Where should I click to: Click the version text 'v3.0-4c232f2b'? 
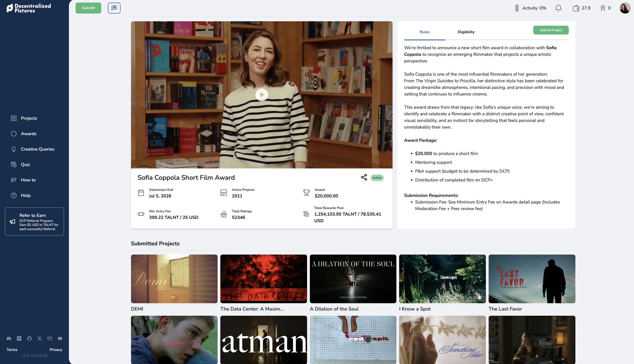[x=34, y=356]
